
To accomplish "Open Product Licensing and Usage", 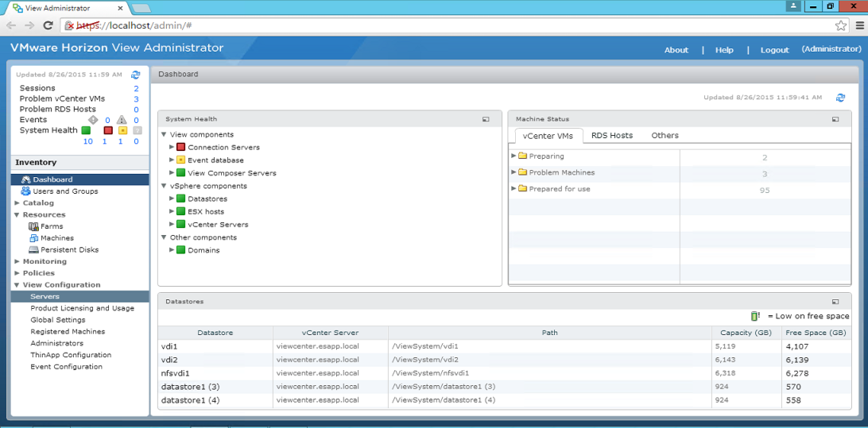I will pyautogui.click(x=82, y=309).
